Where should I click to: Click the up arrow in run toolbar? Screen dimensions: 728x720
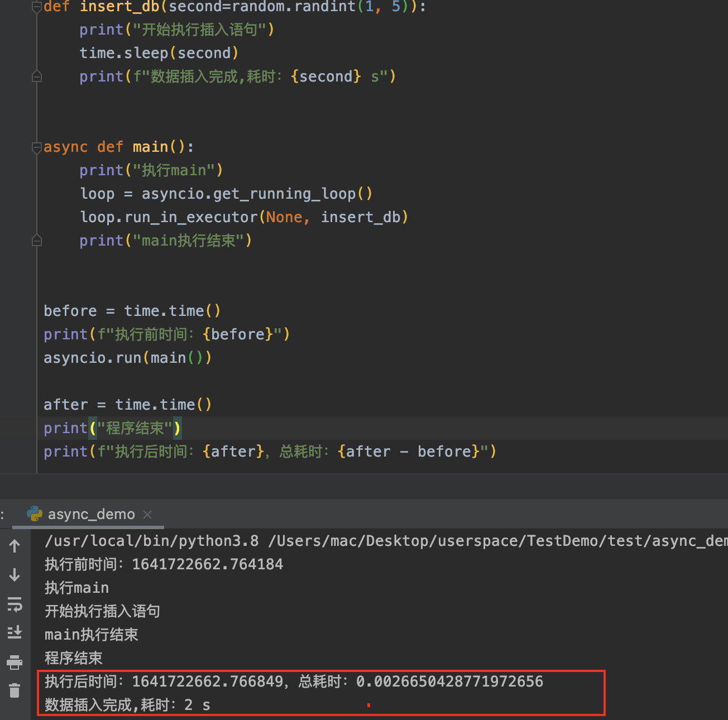click(15, 545)
